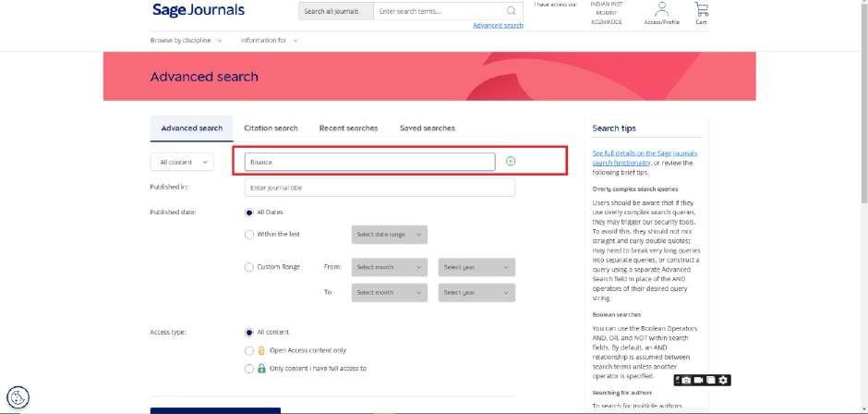Viewport: 868px width, 414px height.
Task: Select the Within the last radio button
Action: [x=249, y=235]
